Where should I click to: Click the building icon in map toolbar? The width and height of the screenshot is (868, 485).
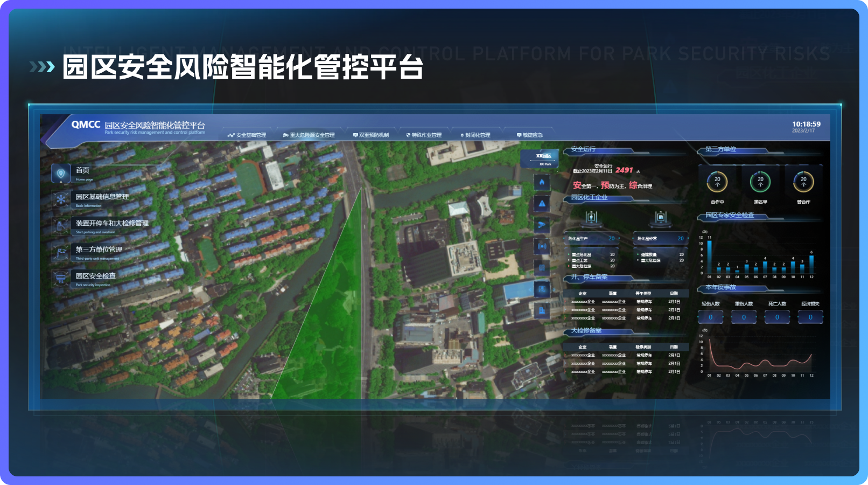pyautogui.click(x=542, y=310)
